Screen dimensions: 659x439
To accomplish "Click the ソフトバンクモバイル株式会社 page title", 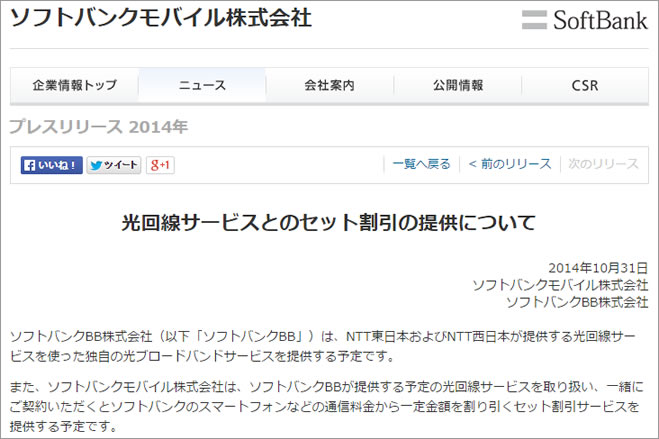I will [x=161, y=18].
